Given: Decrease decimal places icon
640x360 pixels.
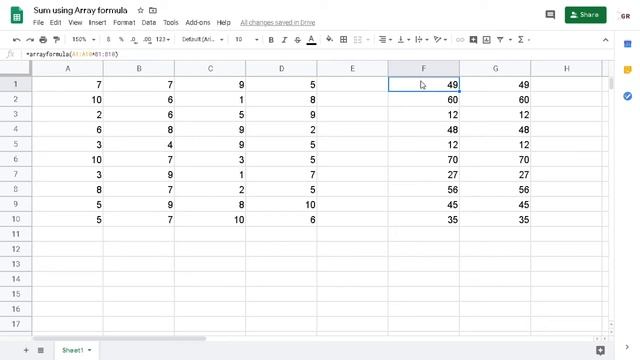Looking at the screenshot, I should click(x=134, y=40).
